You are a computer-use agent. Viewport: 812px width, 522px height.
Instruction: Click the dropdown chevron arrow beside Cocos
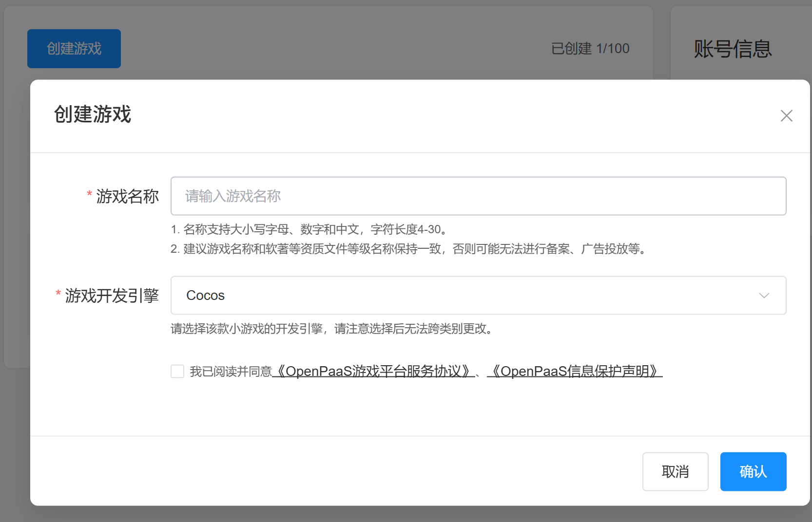764,296
